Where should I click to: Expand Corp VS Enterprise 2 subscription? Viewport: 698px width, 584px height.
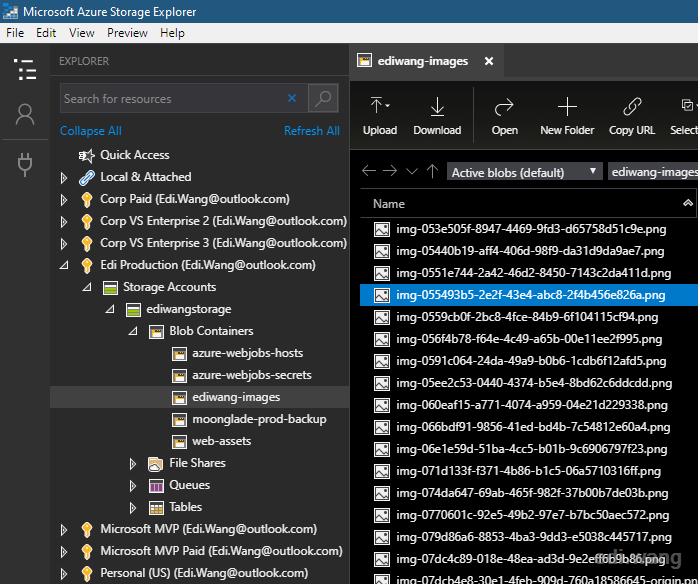(64, 222)
